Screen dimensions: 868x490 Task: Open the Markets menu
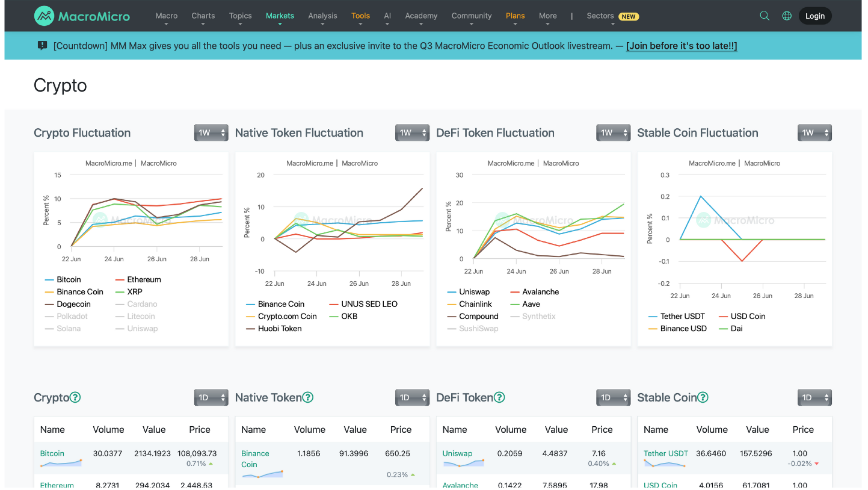(280, 16)
